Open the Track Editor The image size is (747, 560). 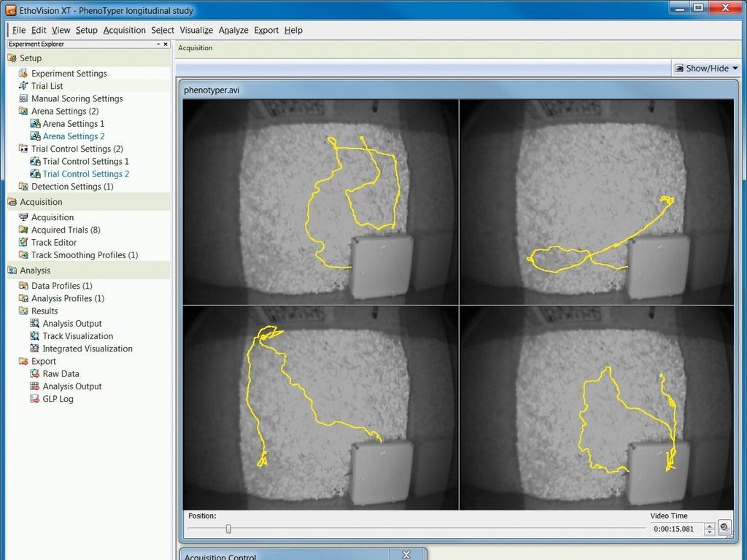(54, 242)
